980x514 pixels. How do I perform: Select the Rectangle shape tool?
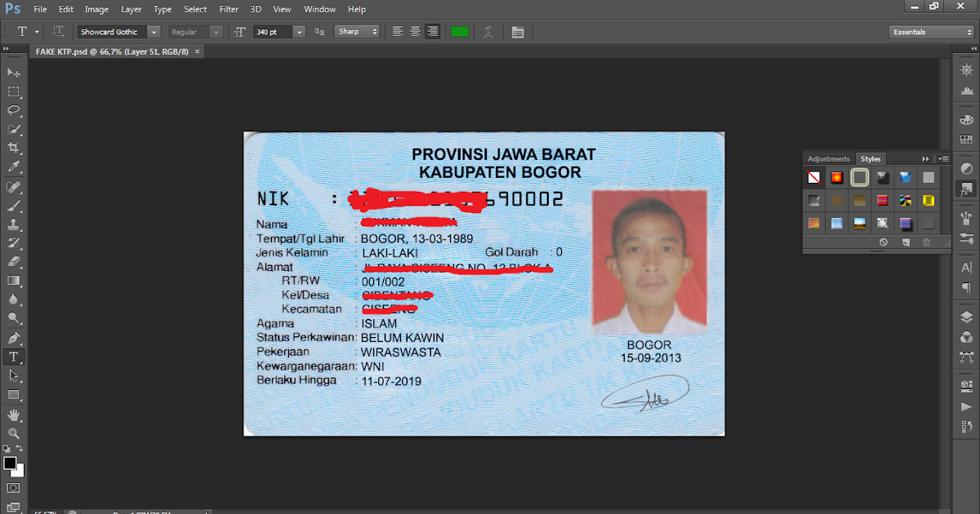click(x=14, y=395)
